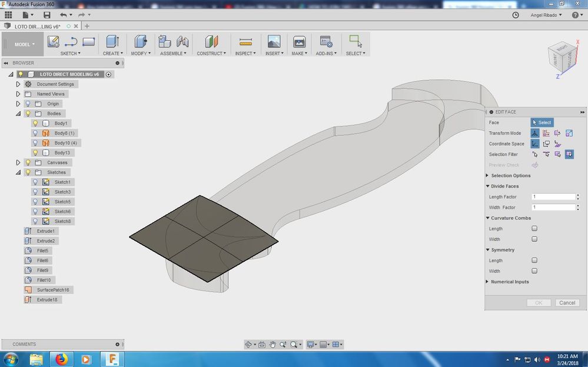Screen dimensions: 588x367
Task: Expand the Document Settings tree node
Action: click(18, 84)
